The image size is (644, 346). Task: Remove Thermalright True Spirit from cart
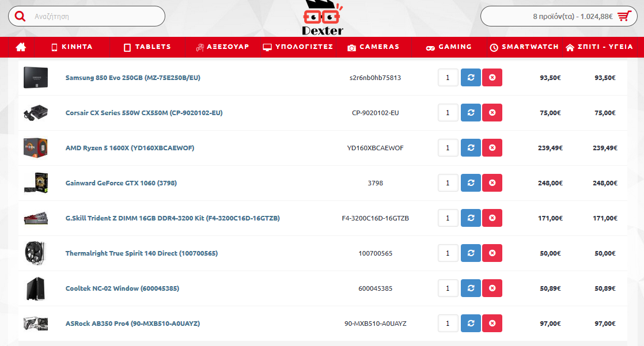pyautogui.click(x=492, y=253)
